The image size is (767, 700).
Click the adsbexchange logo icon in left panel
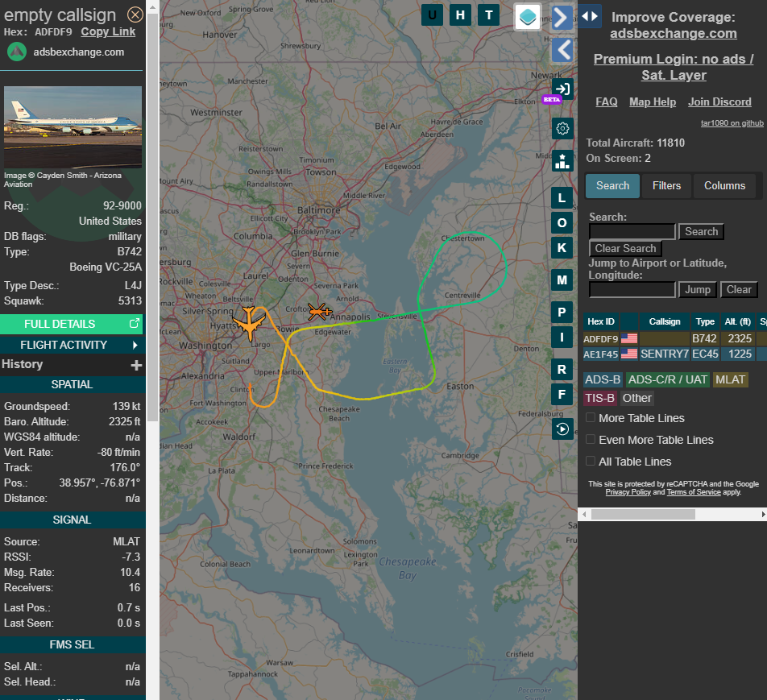(17, 52)
